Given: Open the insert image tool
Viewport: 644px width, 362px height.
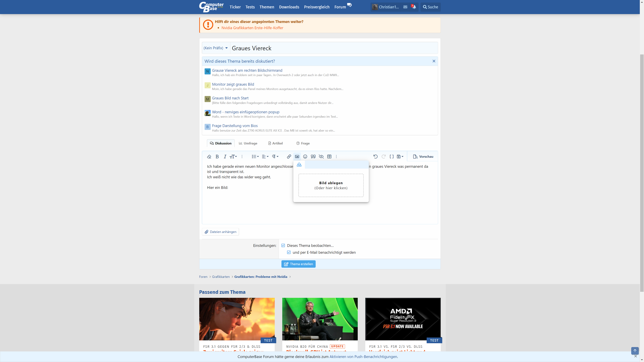Looking at the screenshot, I should 297,156.
